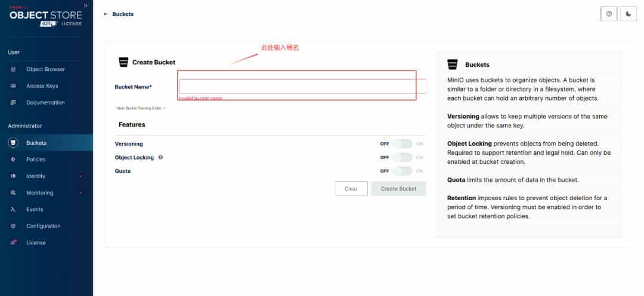Viewport: 644px width, 296px height.
Task: Open Documentation in the sidebar
Action: (45, 102)
